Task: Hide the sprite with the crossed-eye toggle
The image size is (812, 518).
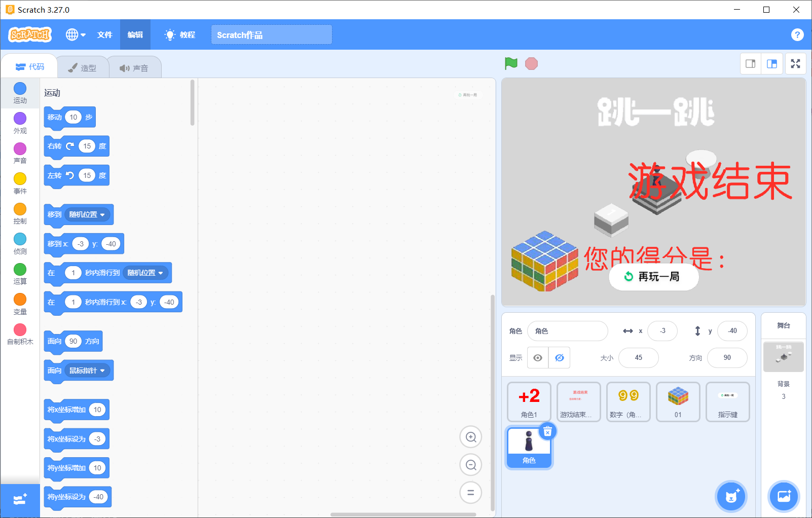Action: [x=559, y=357]
